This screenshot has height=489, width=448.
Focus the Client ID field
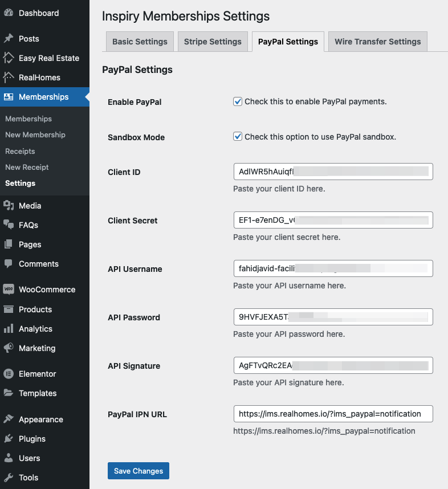(x=333, y=172)
